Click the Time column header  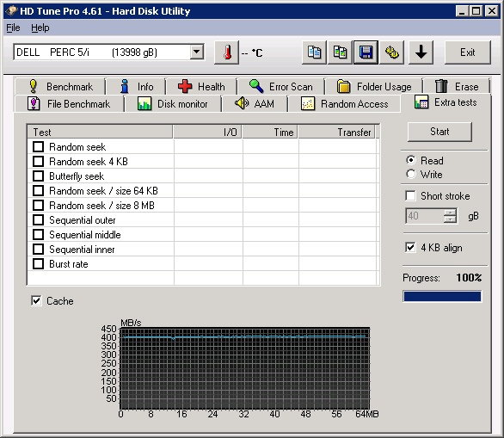coord(270,133)
